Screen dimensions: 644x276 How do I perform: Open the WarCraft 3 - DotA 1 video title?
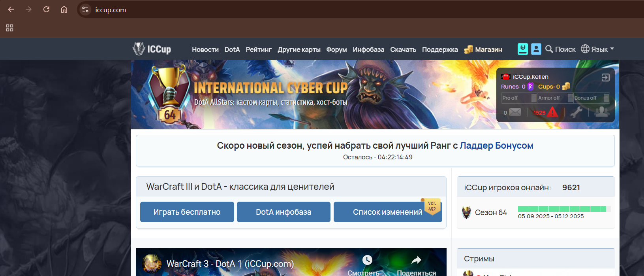230,264
